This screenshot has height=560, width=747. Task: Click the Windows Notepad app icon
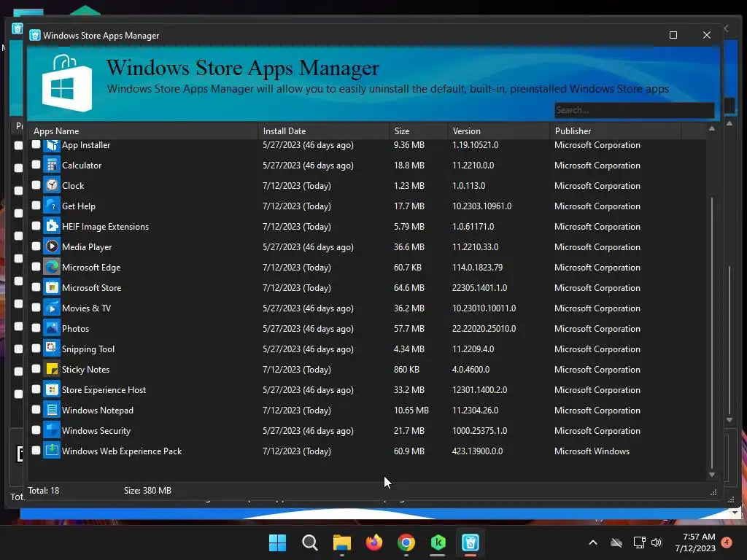[x=52, y=410]
